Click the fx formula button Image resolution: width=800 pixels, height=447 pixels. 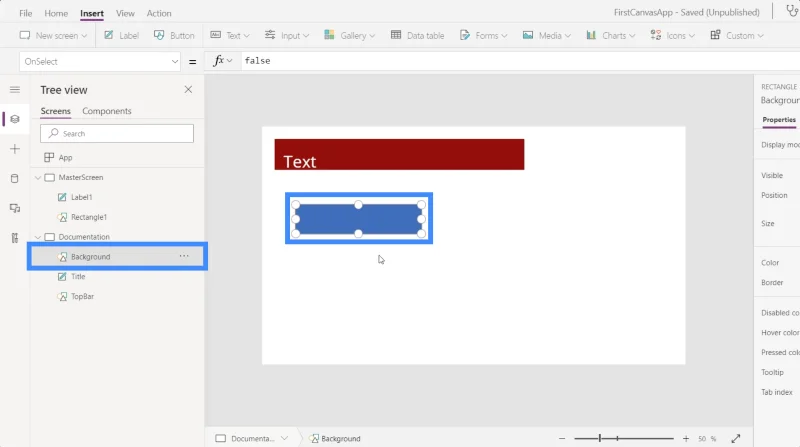coord(222,61)
